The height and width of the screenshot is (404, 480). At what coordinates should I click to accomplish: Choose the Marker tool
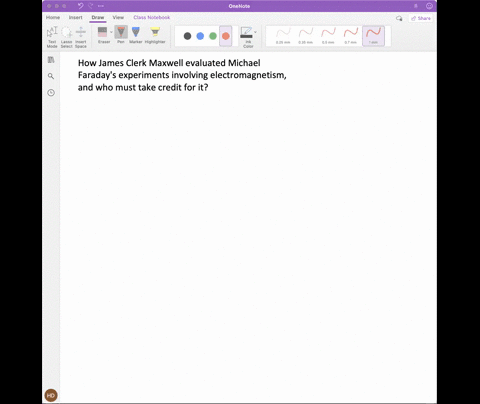(x=136, y=35)
